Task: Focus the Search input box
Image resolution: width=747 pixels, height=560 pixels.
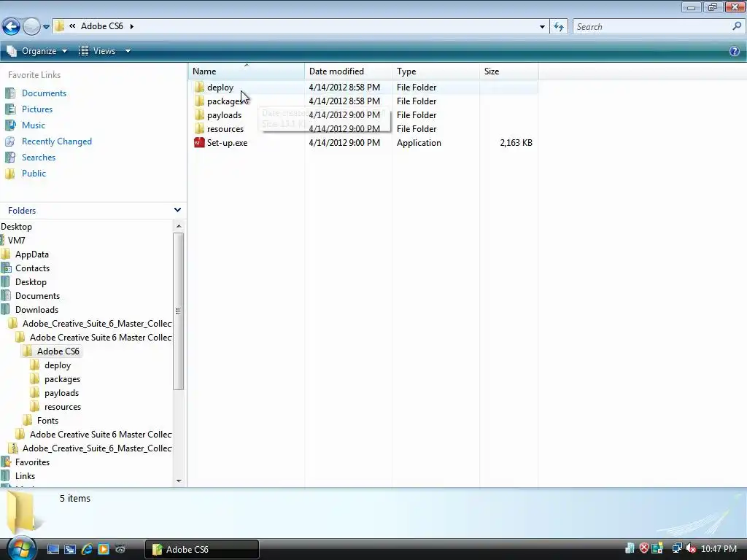Action: (653, 27)
